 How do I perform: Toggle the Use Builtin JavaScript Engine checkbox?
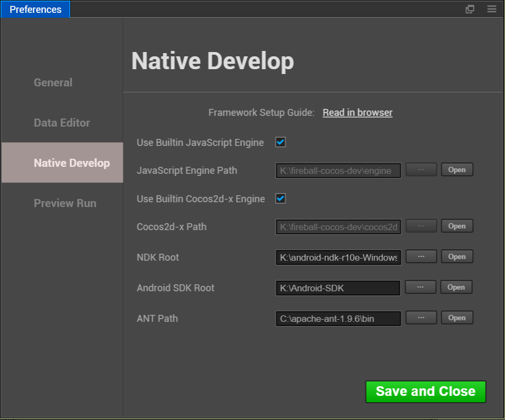click(x=280, y=142)
